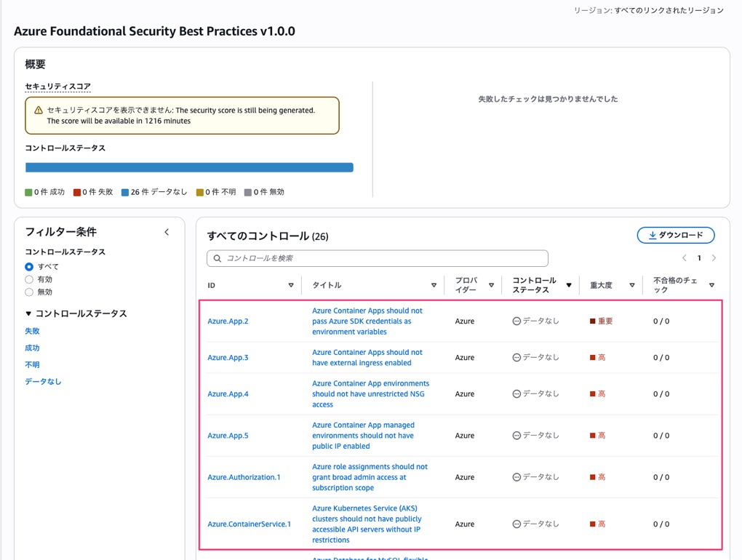Viewport: 742px width, 560px height.
Task: Click the 0 / 0 cell for Azure.App.4
Action: (661, 394)
